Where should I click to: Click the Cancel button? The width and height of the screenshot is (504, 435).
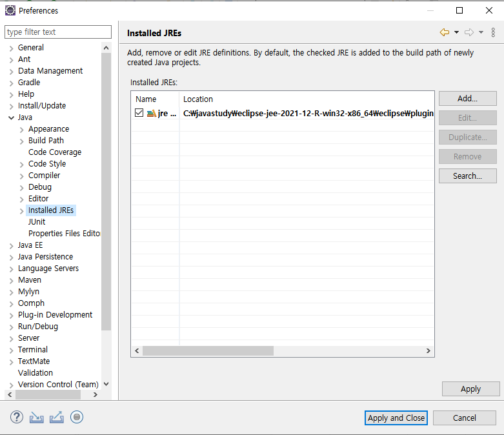point(465,418)
